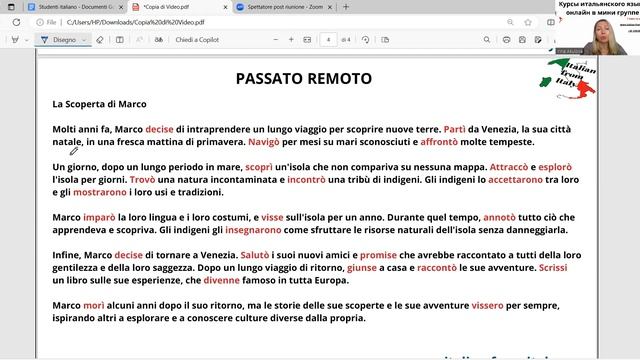The width and height of the screenshot is (640, 360).
Task: Click the page number field showing 4
Action: click(328, 40)
